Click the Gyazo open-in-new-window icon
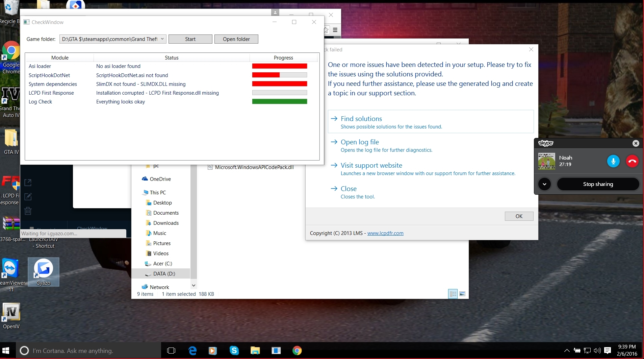644x359 pixels. click(28, 183)
